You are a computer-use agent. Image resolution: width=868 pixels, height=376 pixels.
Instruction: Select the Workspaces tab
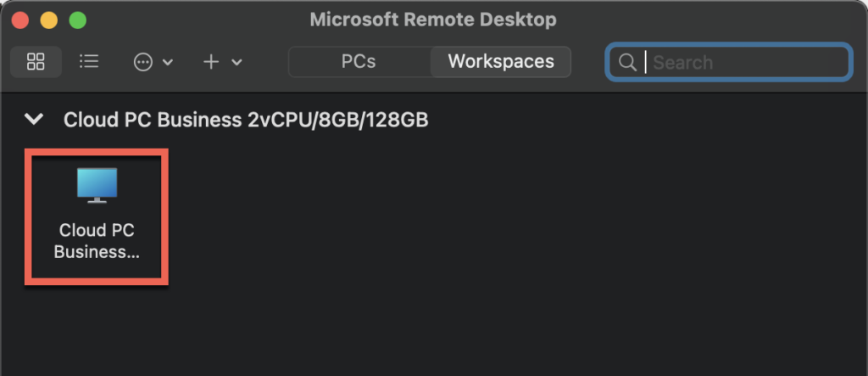[501, 62]
